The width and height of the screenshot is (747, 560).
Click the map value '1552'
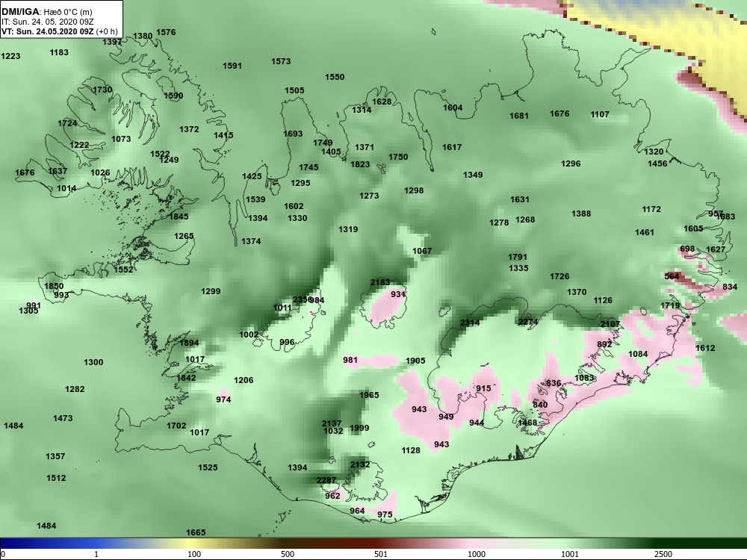(123, 270)
